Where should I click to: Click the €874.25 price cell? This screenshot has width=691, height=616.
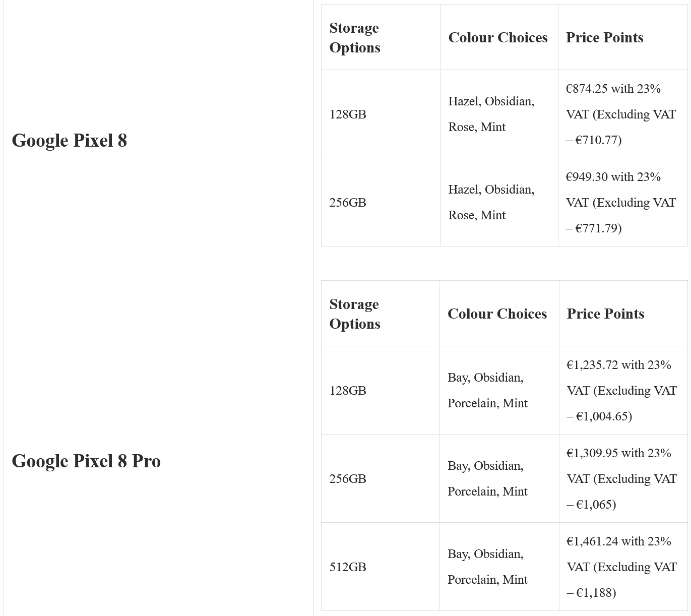620,114
